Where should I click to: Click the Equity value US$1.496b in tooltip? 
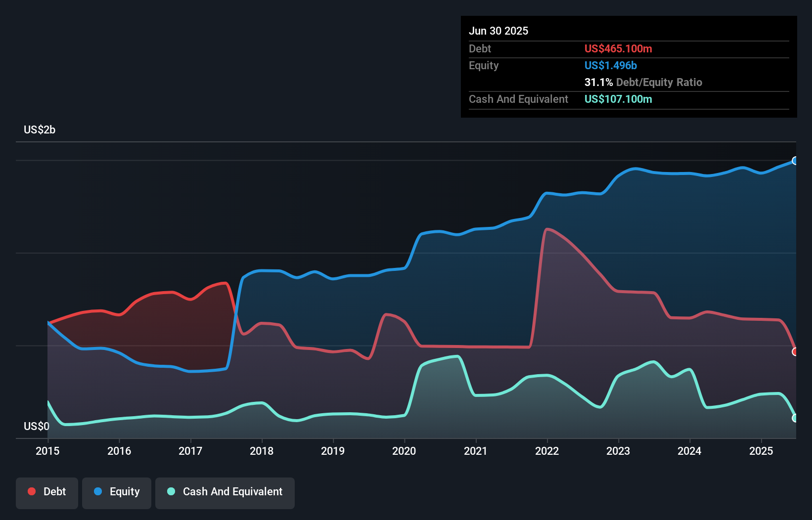pyautogui.click(x=611, y=65)
